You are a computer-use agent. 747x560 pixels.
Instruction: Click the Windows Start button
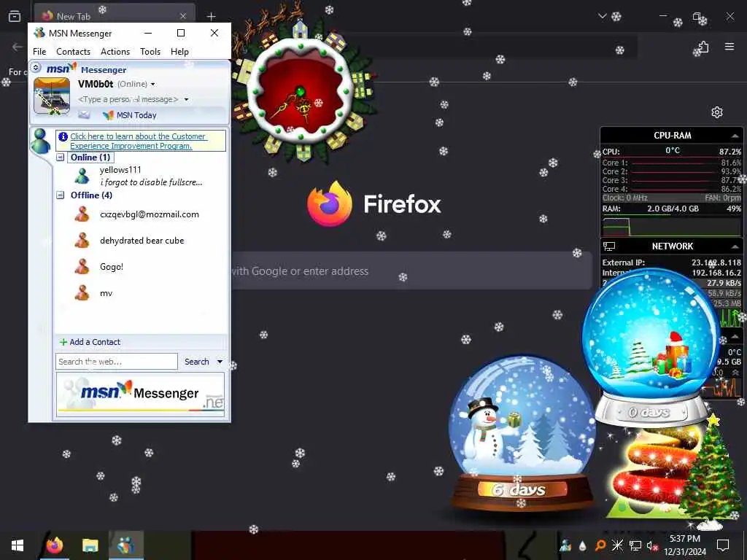[18, 545]
